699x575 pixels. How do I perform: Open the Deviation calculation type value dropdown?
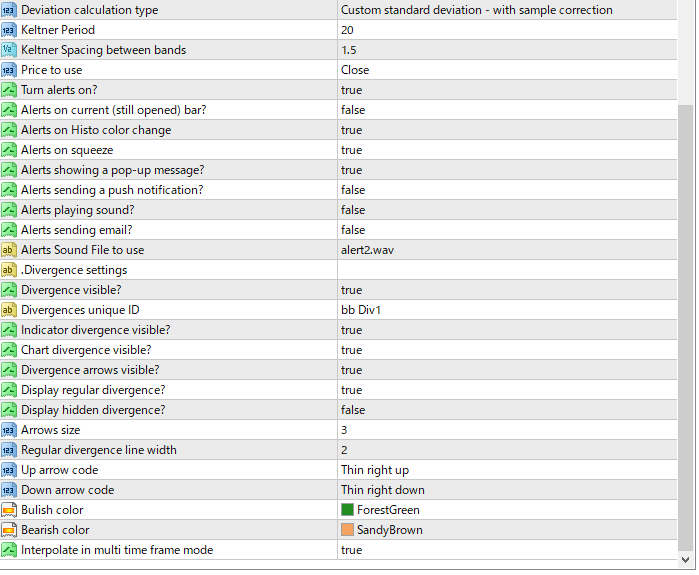click(x=507, y=10)
